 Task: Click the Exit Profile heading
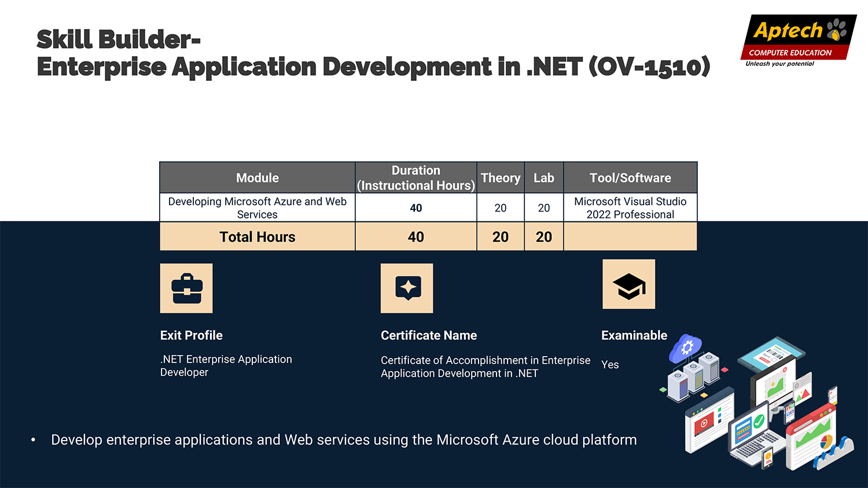click(192, 335)
